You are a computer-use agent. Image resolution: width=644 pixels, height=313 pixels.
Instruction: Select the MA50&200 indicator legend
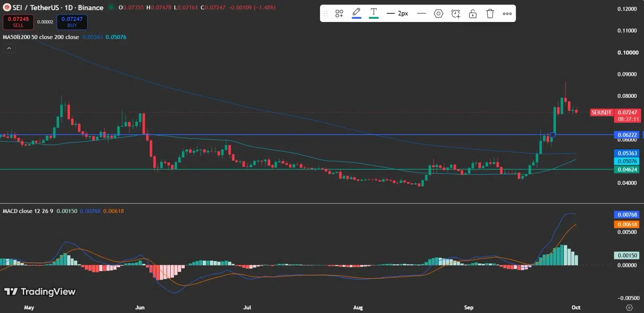click(x=41, y=37)
